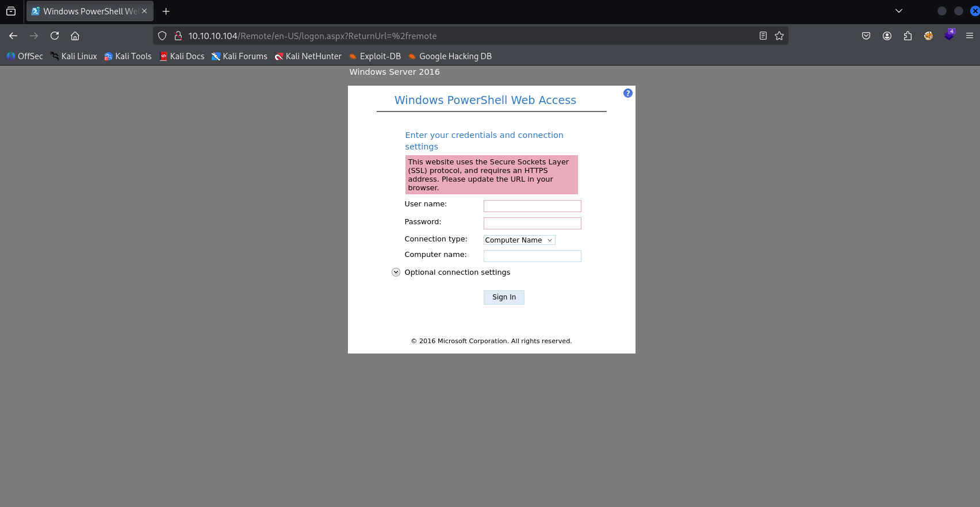
Task: Open the purple extension with badge 4
Action: pyautogui.click(x=949, y=35)
